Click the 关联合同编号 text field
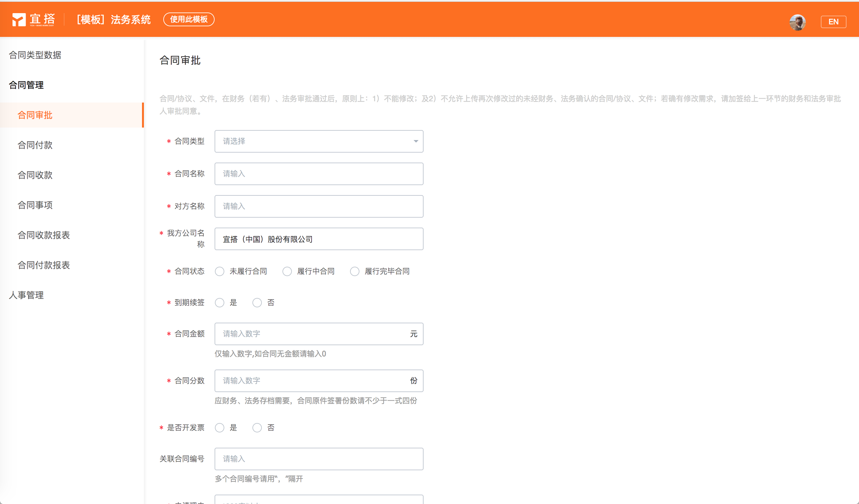The image size is (859, 504). 319,459
